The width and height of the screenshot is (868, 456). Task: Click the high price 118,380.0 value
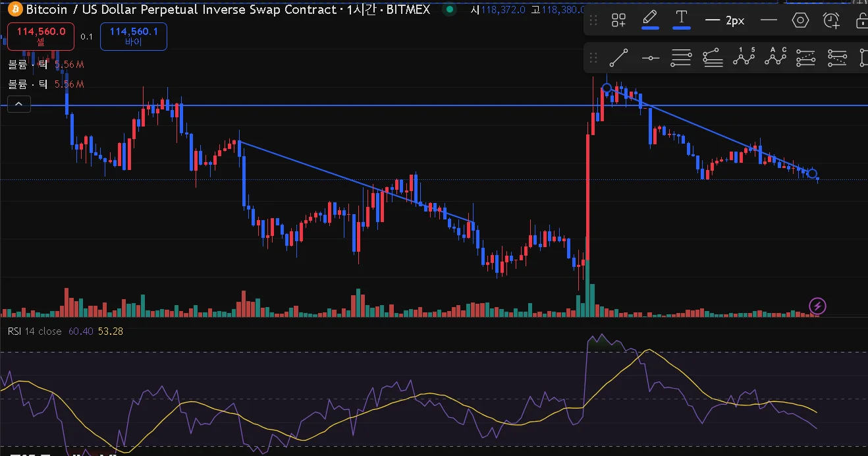click(562, 9)
